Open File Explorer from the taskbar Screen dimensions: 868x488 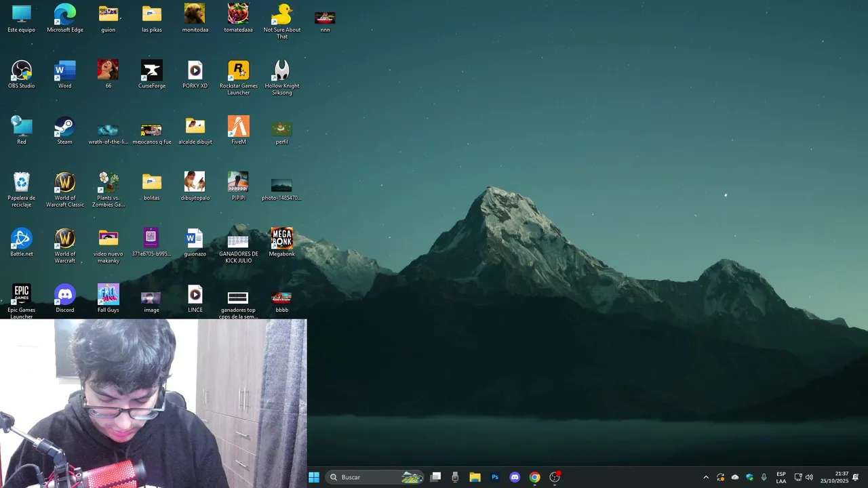pos(475,477)
